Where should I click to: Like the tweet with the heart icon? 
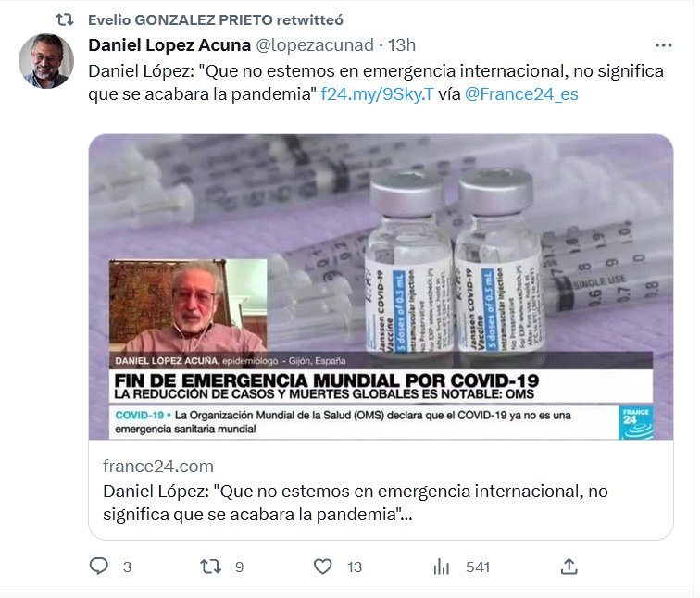(x=322, y=567)
